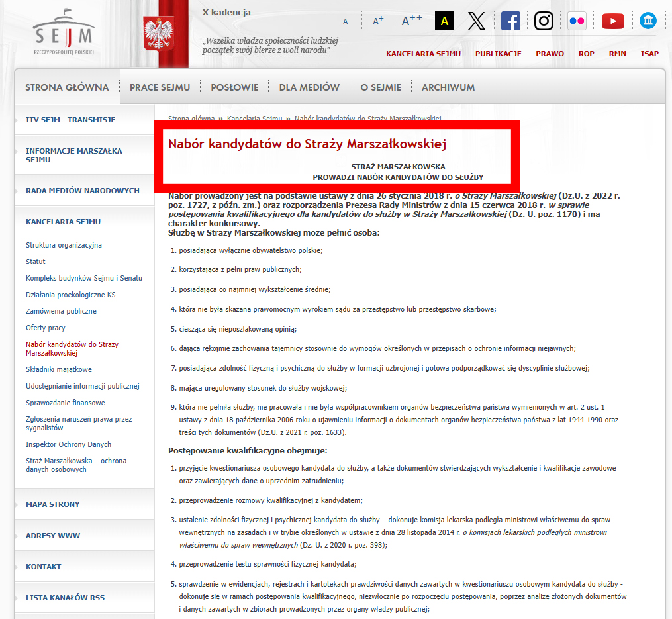Screen dimensions: 672x619
Task: Select Struktura organizacyjna in the sidebar
Action: pos(63,244)
